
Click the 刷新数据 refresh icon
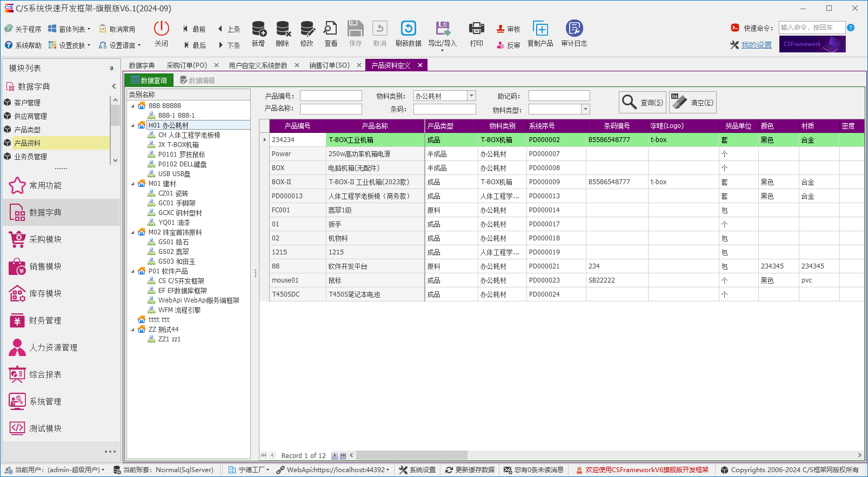409,28
